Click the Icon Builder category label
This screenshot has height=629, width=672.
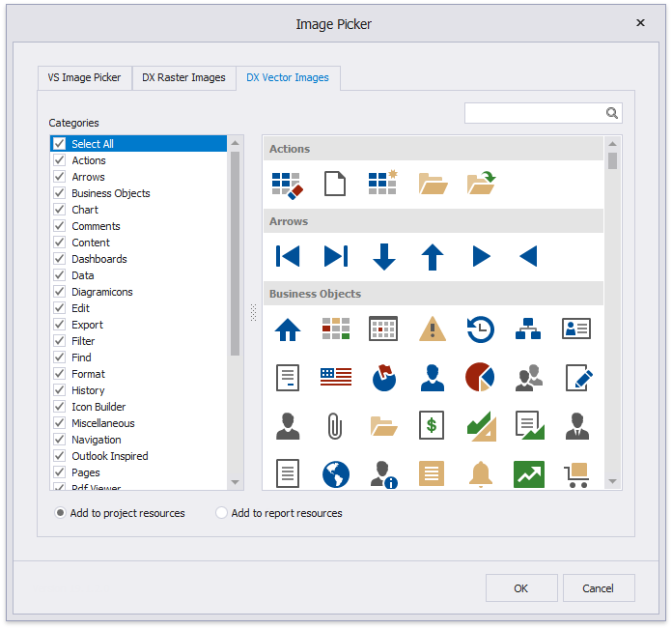pyautogui.click(x=98, y=407)
